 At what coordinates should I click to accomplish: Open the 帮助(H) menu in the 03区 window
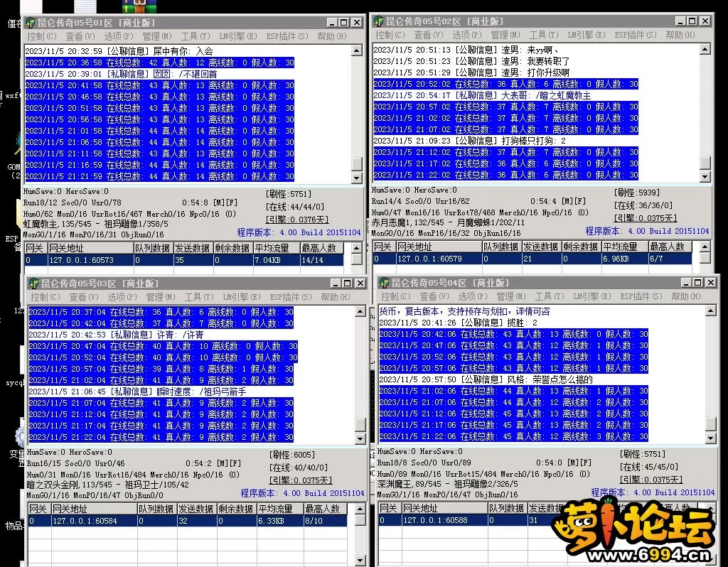pyautogui.click(x=336, y=297)
